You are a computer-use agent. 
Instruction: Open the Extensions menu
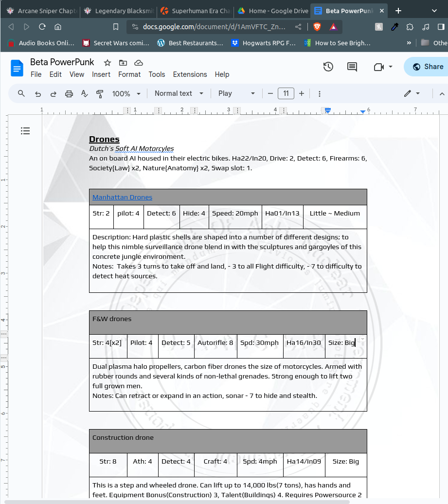[x=190, y=74]
